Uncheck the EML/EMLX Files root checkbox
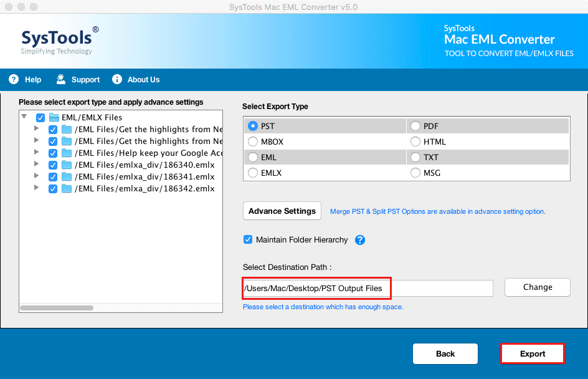This screenshot has width=588, height=379. [x=40, y=118]
